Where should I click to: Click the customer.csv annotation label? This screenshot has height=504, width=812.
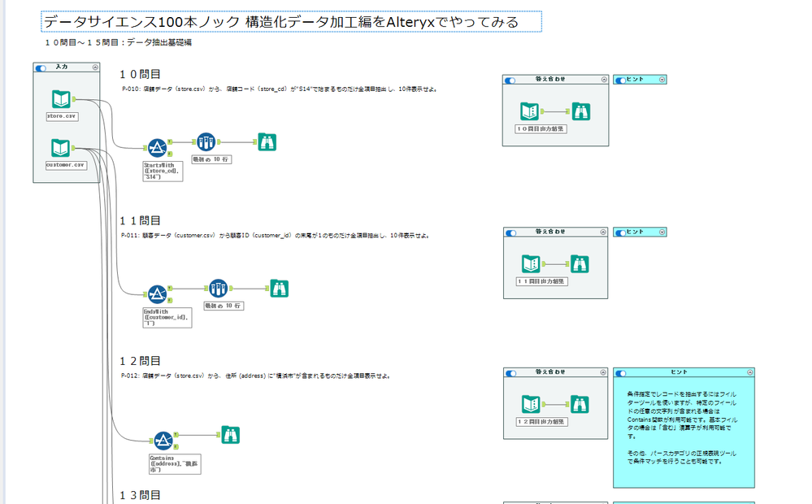67,165
